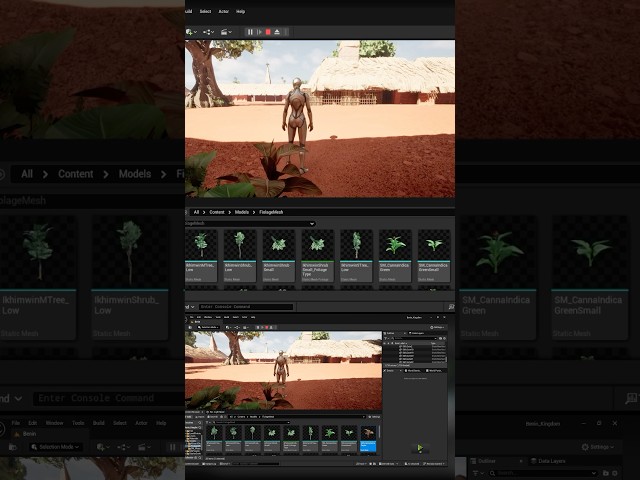This screenshot has height=480, width=640.
Task: Open File menu in small editor window
Action: [x=192, y=317]
